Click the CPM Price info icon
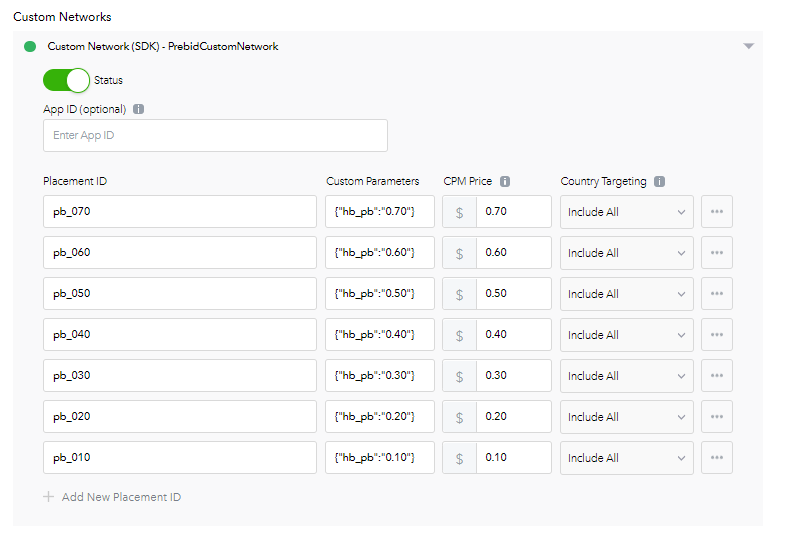This screenshot has width=798, height=541. 505,182
